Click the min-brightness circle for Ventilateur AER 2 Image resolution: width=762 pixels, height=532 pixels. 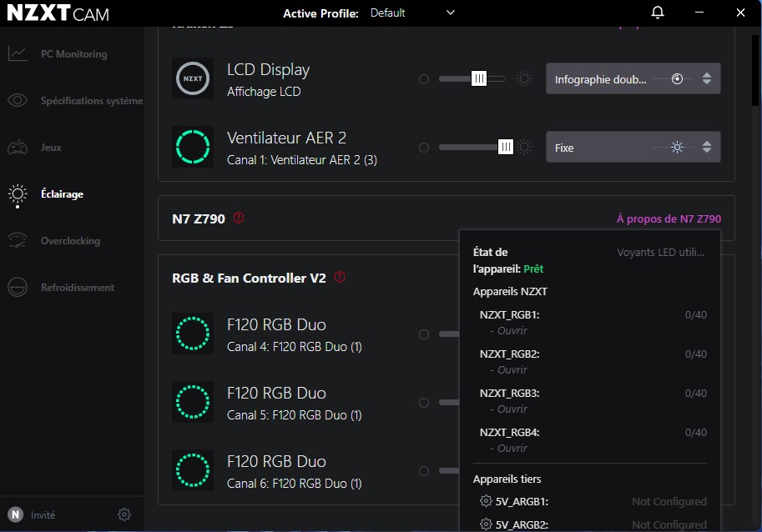pos(424,148)
